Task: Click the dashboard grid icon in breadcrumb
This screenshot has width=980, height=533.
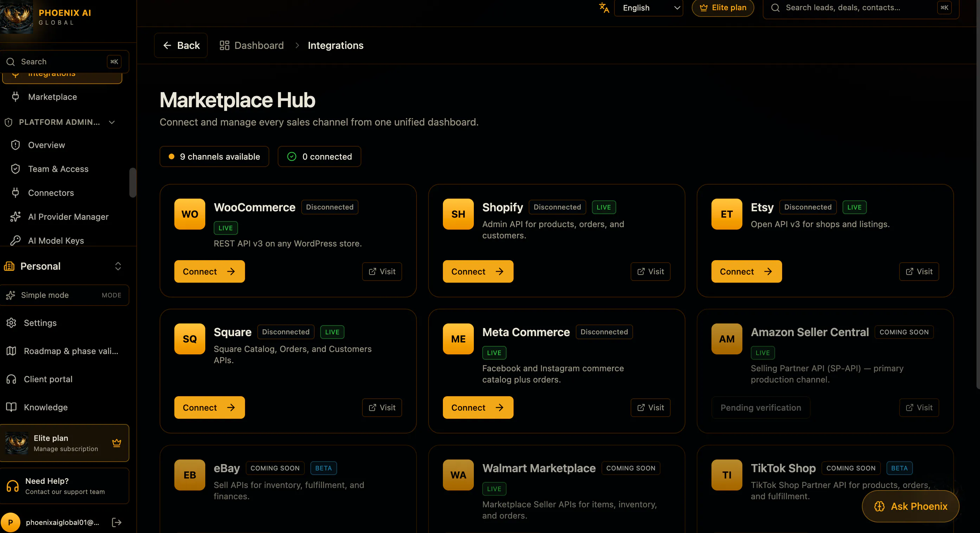Action: click(x=225, y=45)
